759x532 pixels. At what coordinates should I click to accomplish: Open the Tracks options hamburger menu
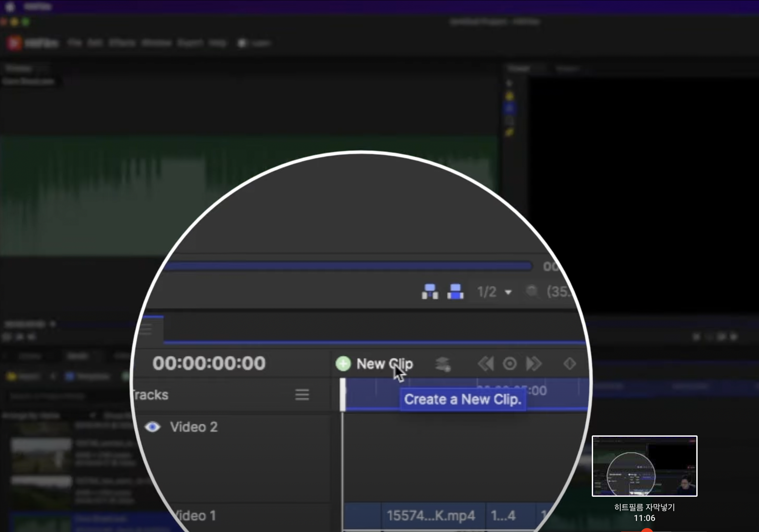[302, 395]
